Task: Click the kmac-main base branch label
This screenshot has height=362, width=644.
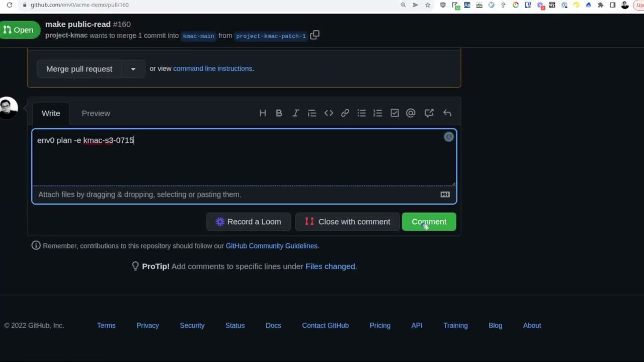Action: point(198,36)
